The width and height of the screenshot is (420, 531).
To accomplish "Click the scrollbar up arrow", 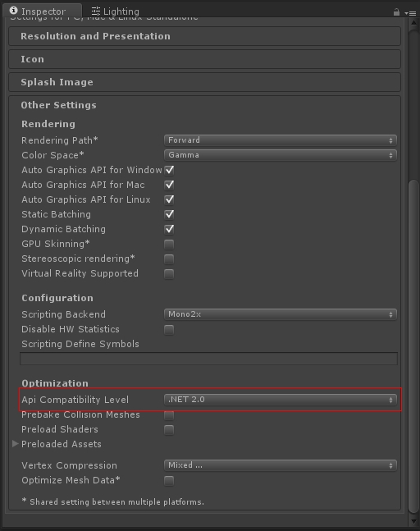I will coord(413,23).
